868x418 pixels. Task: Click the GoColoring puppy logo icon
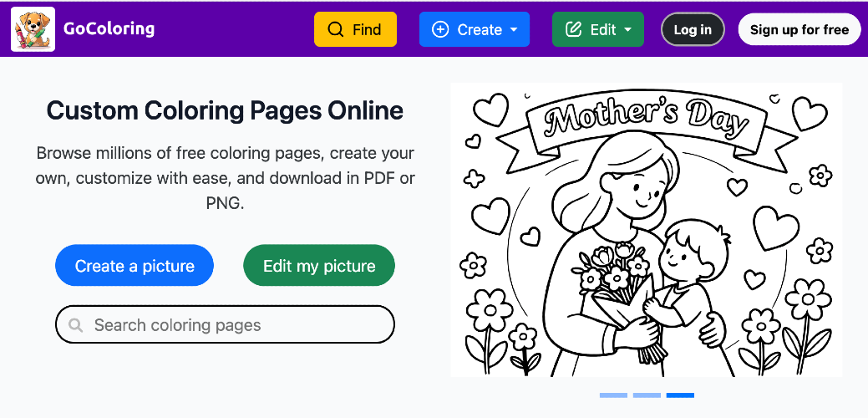point(33,29)
